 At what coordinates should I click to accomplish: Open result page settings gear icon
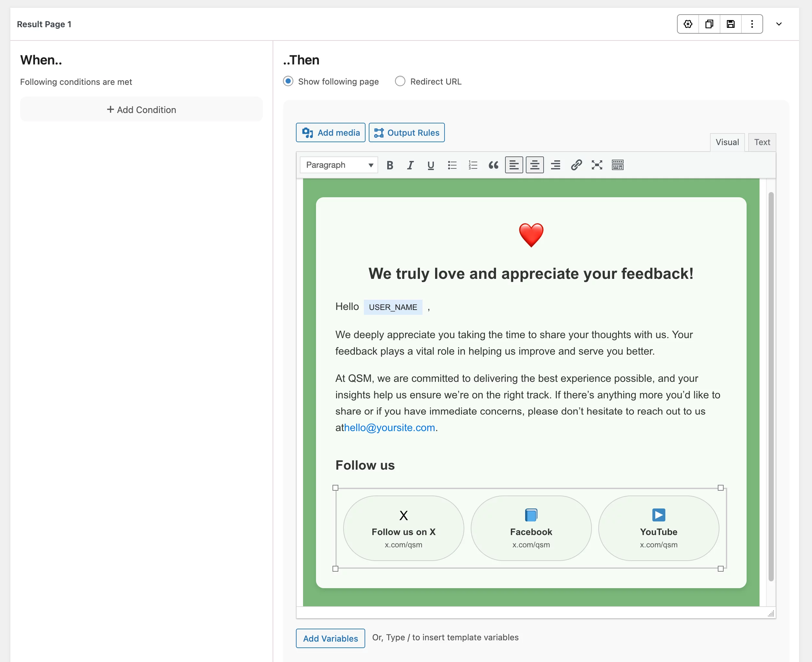click(x=688, y=24)
